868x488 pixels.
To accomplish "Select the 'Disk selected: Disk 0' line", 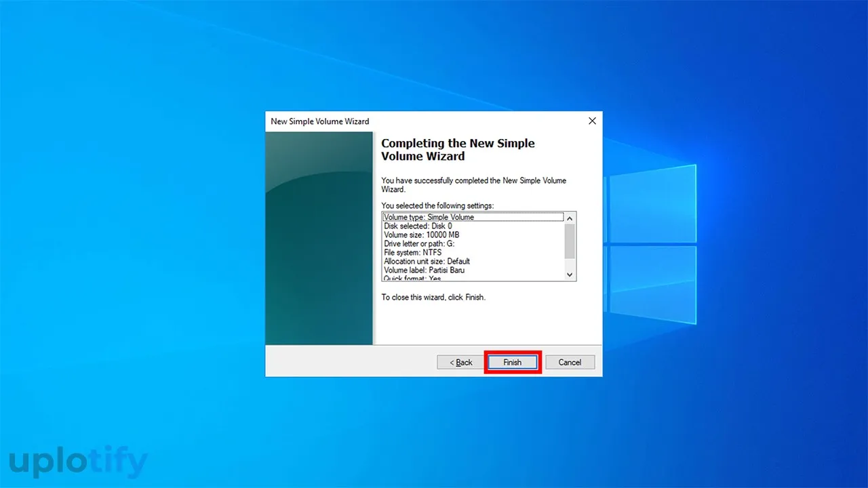I will [473, 226].
